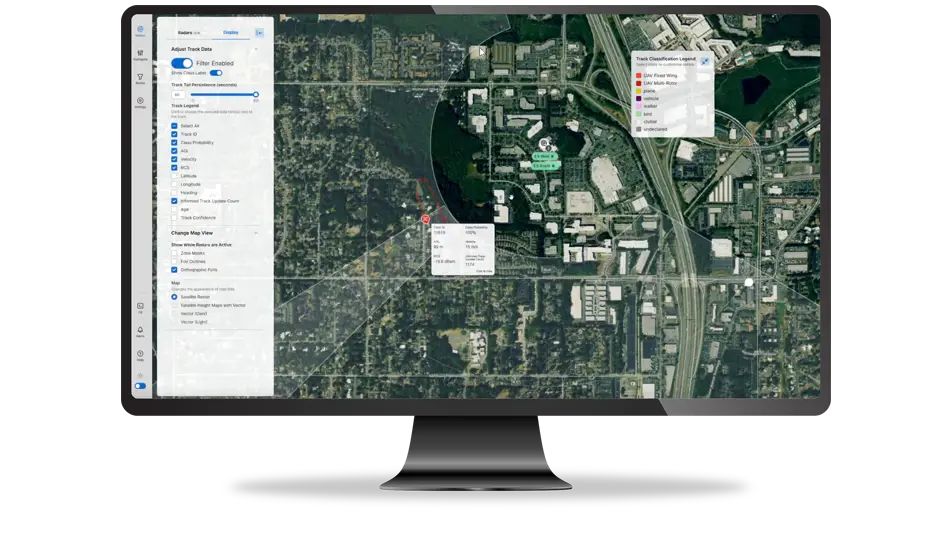Screen dimensions: 950x534
Task: Uncheck the Select All checkbox
Action: (x=175, y=126)
